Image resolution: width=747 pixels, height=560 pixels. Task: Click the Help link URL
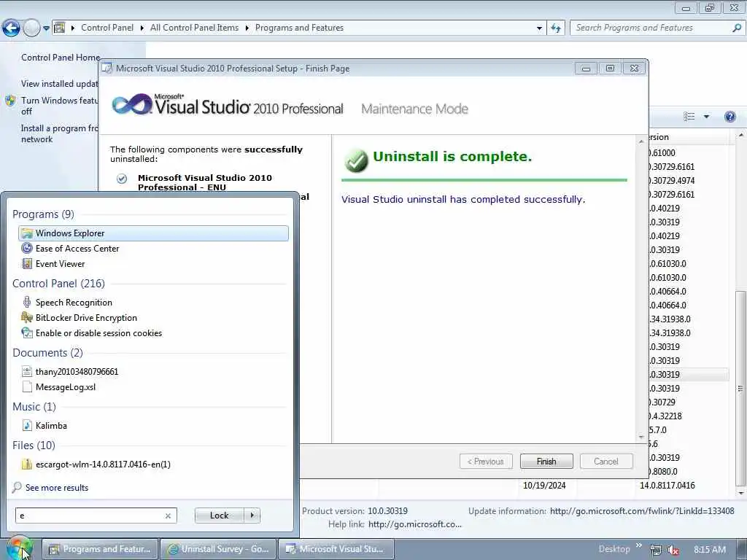(x=415, y=524)
